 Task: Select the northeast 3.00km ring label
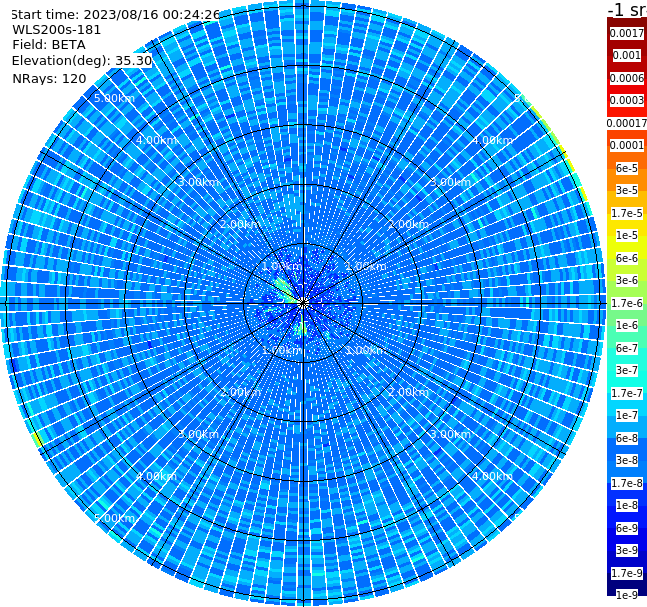pos(451,182)
